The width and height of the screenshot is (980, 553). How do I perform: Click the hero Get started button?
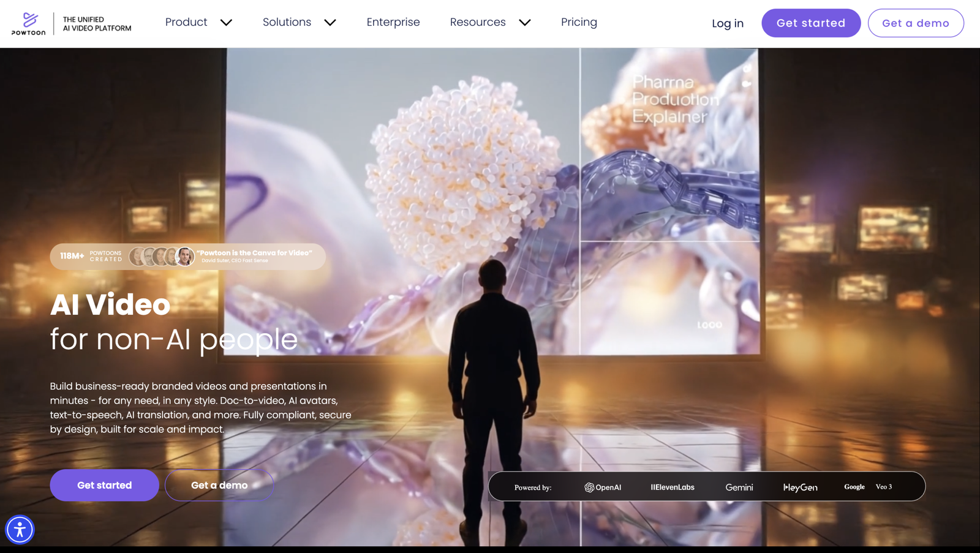[x=105, y=485]
